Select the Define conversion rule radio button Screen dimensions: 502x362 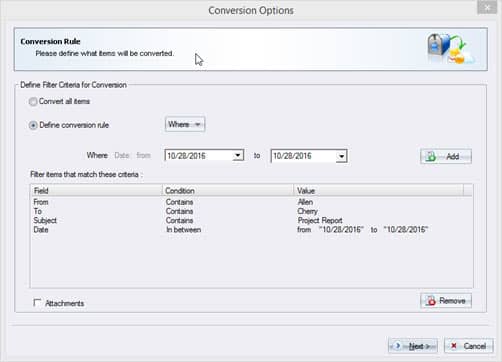(33, 125)
